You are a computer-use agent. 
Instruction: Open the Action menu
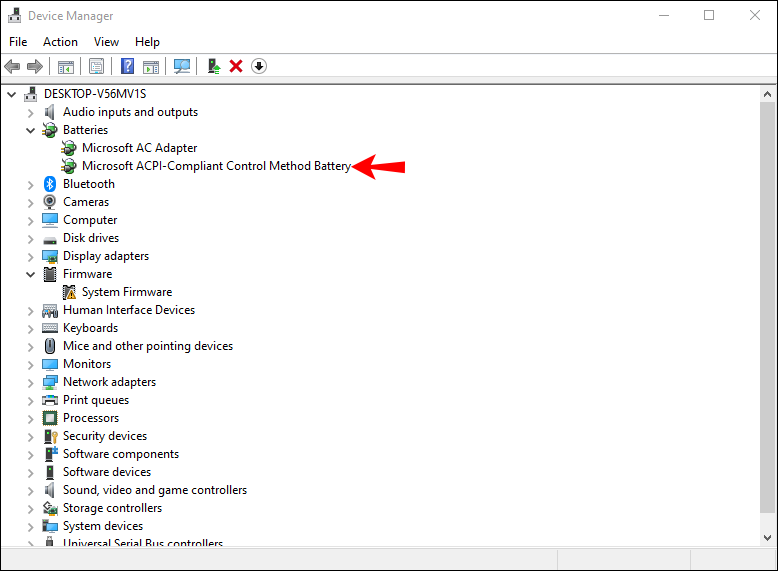click(60, 42)
